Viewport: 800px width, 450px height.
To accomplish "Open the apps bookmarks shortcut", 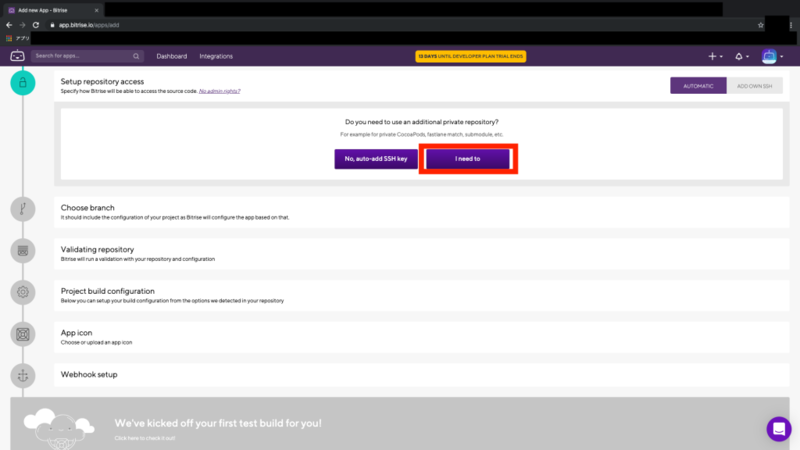I will 18,38.
